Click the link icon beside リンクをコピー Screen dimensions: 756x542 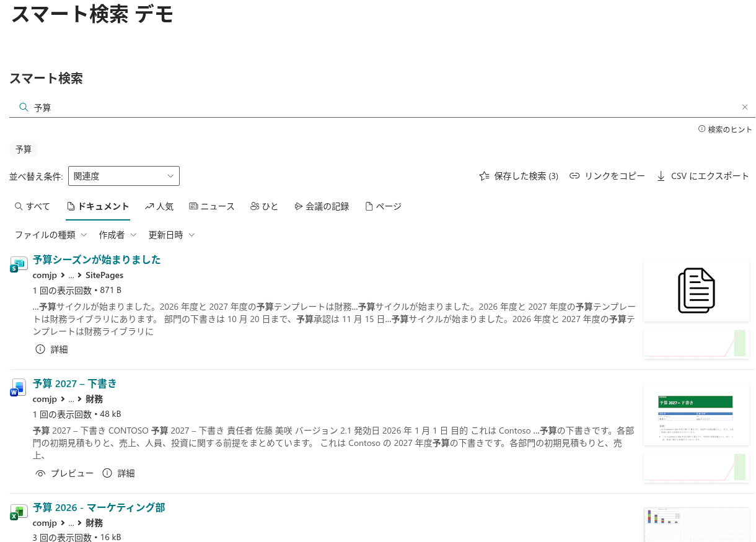pos(574,176)
